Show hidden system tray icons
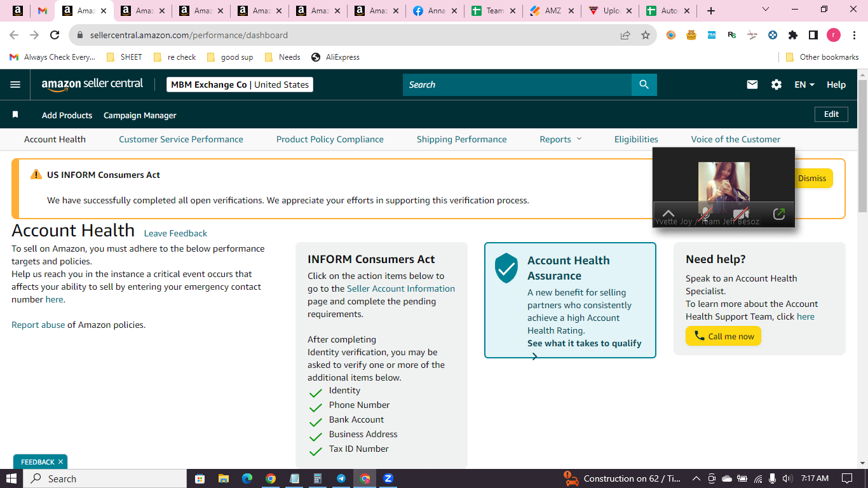 [696, 478]
